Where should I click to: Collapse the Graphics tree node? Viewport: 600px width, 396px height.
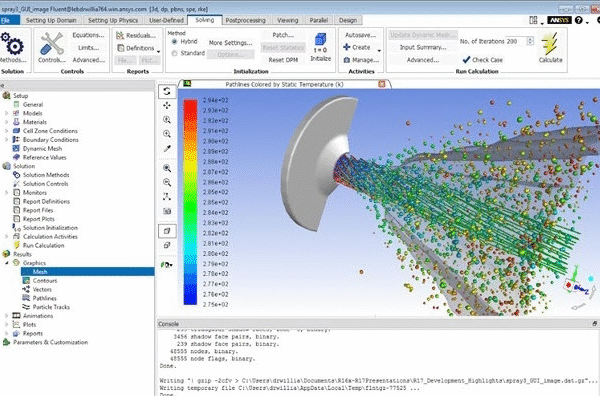(x=6, y=263)
